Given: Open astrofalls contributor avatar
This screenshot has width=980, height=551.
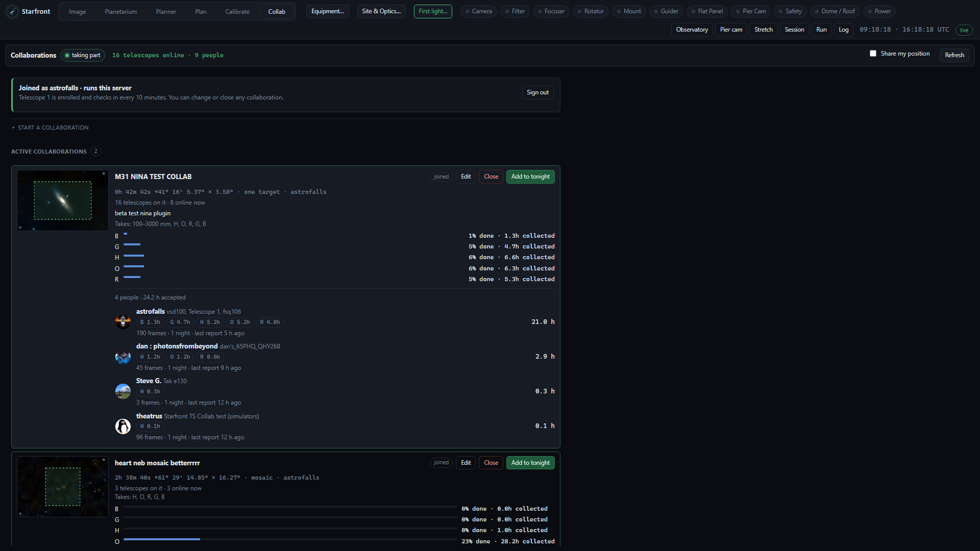Looking at the screenshot, I should (x=123, y=321).
